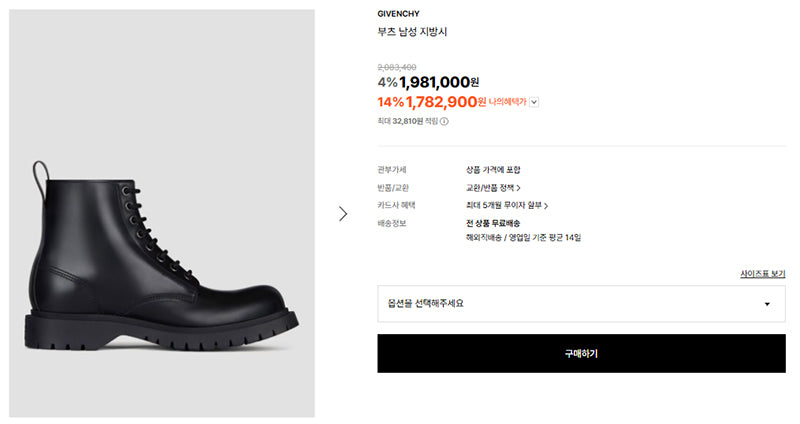Expand the 나의혜택가 benefit price chevron

click(x=534, y=102)
